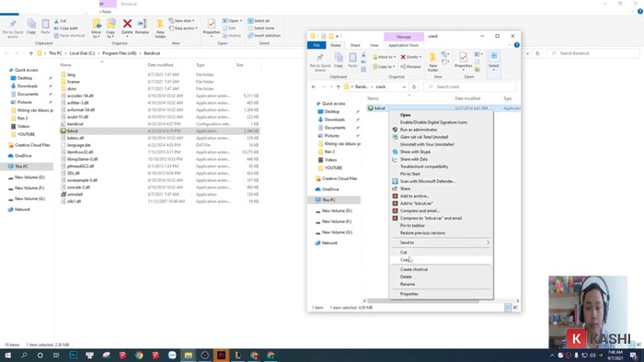Click Copy icon in crack window ribbon
The height and width of the screenshot is (362, 644).
(x=339, y=61)
